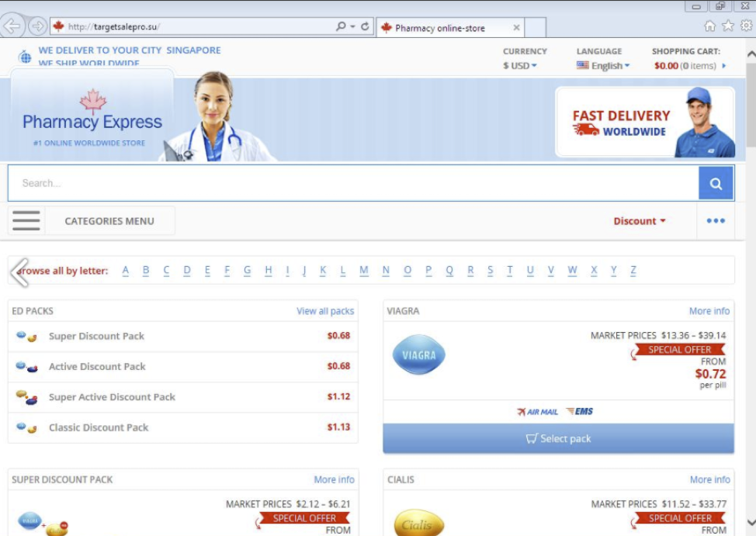Browse products by letter X
Image resolution: width=756 pixels, height=536 pixels.
tap(594, 271)
